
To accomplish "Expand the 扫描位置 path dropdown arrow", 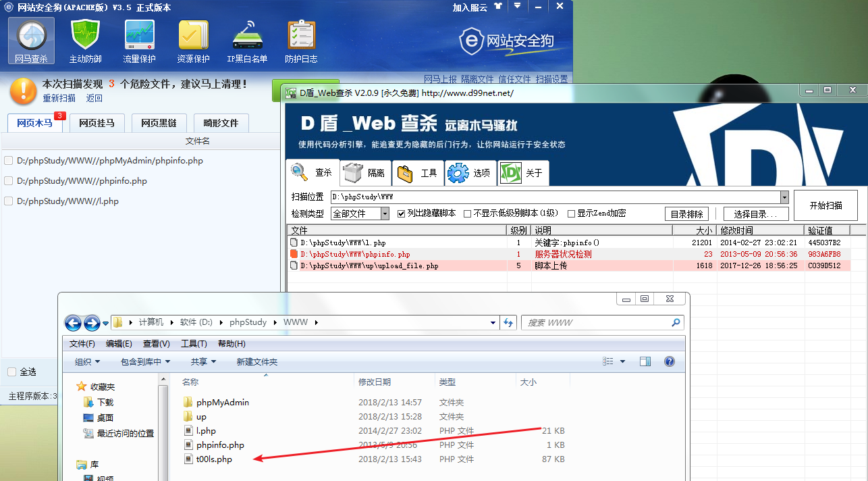I will tap(784, 197).
